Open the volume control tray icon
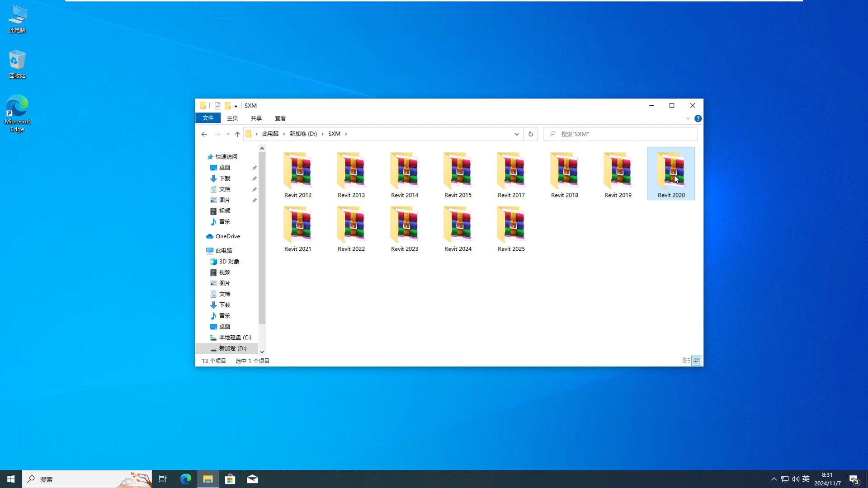868x488 pixels. 795,479
